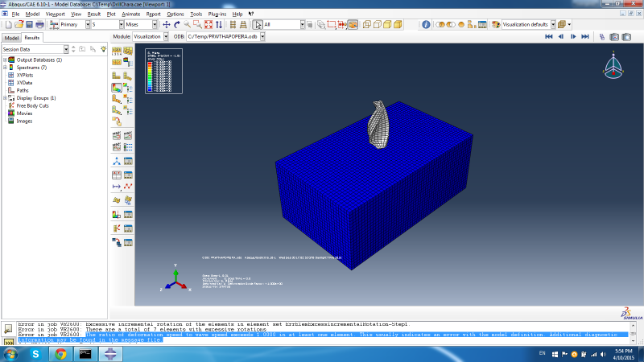Click the Query information icon
This screenshot has height=362, width=644.
[x=426, y=25]
